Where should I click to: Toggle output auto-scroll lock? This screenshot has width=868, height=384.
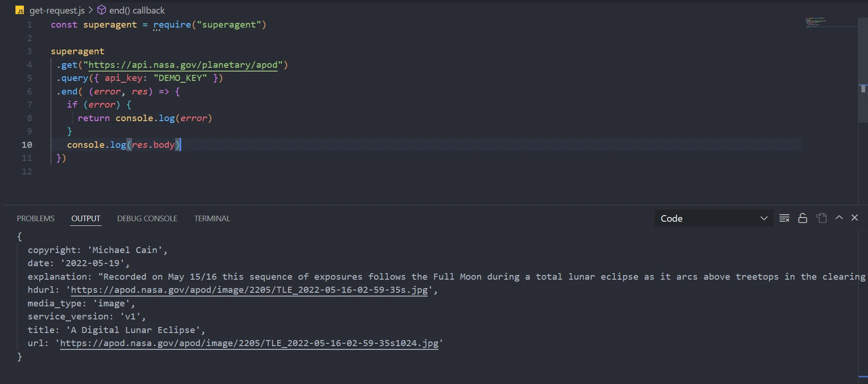coord(802,218)
